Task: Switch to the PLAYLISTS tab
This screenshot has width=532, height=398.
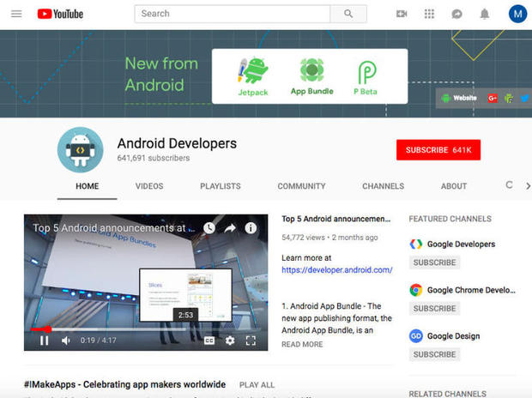Action: [221, 186]
